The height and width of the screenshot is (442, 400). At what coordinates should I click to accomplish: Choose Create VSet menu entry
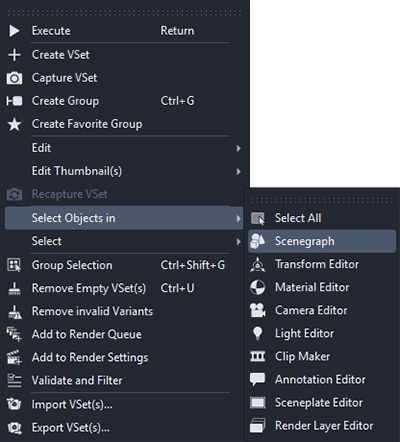click(x=124, y=55)
